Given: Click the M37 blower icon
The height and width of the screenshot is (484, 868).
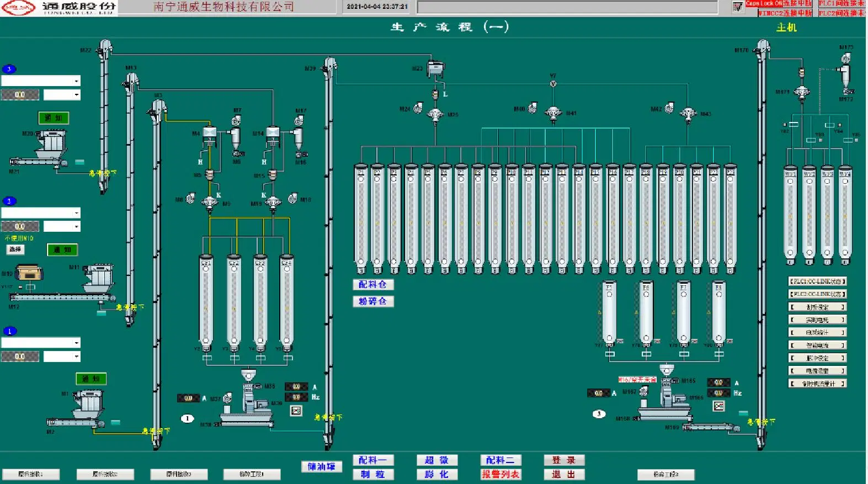Looking at the screenshot, I should (227, 398).
